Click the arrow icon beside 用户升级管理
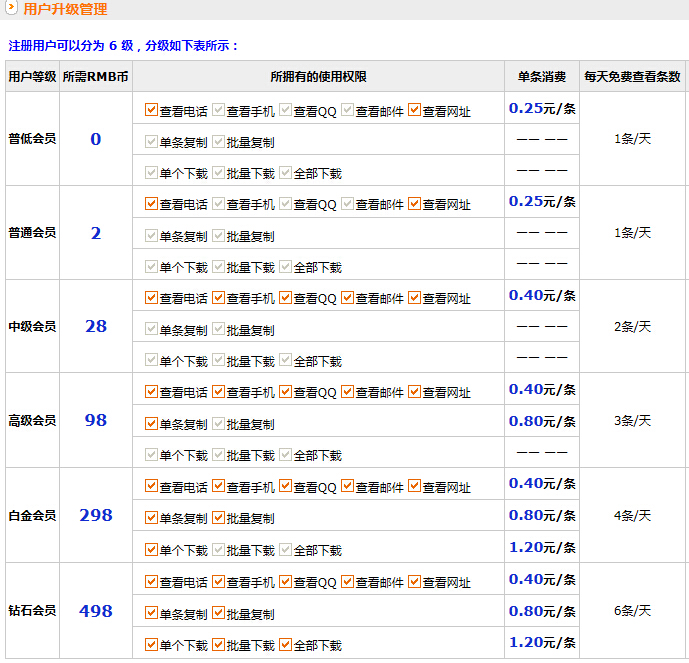The image size is (689, 663). pos(12,9)
